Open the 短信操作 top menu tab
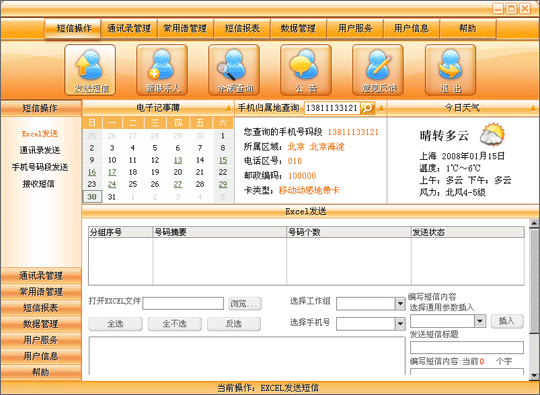 [x=73, y=29]
